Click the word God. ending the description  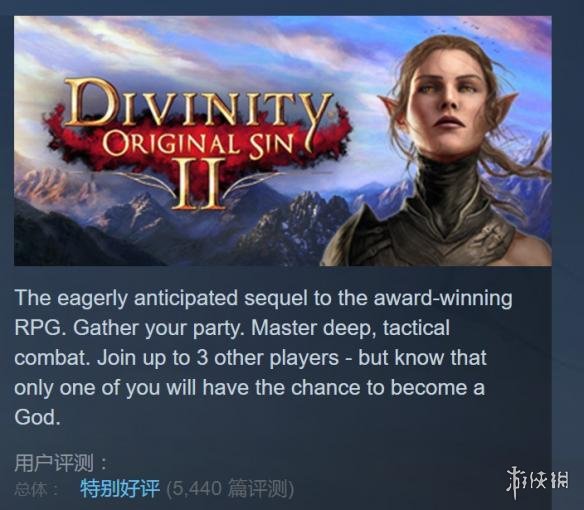tap(37, 417)
